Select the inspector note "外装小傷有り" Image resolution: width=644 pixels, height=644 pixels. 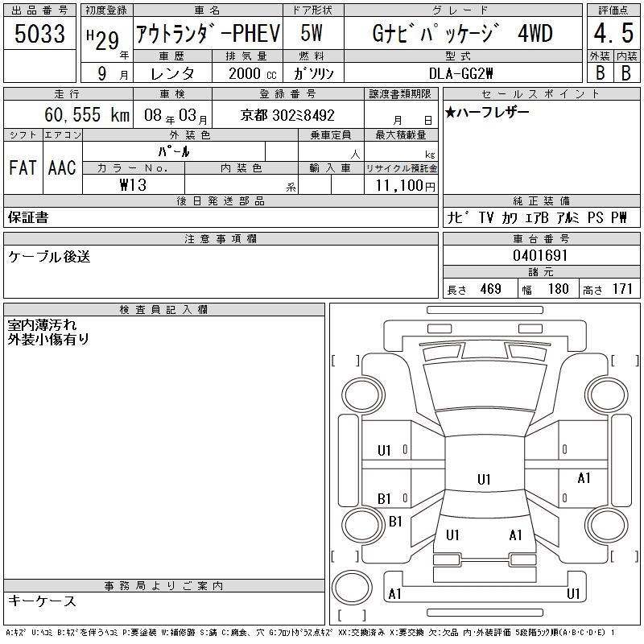[48, 339]
